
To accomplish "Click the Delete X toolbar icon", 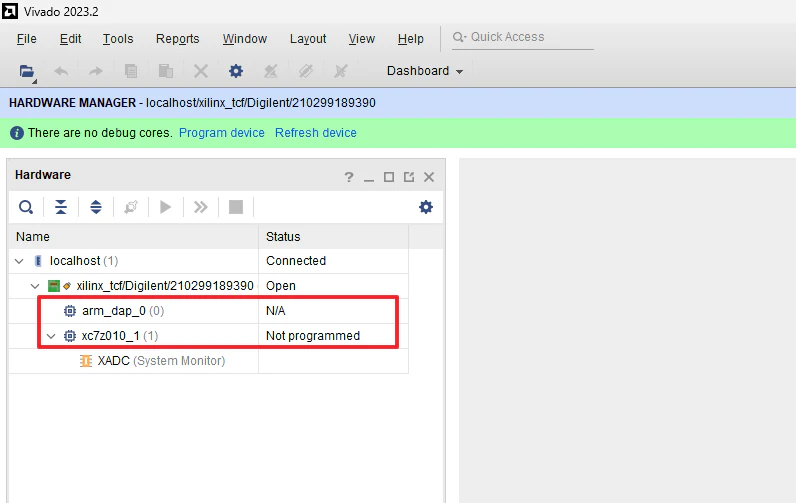I will pyautogui.click(x=201, y=71).
